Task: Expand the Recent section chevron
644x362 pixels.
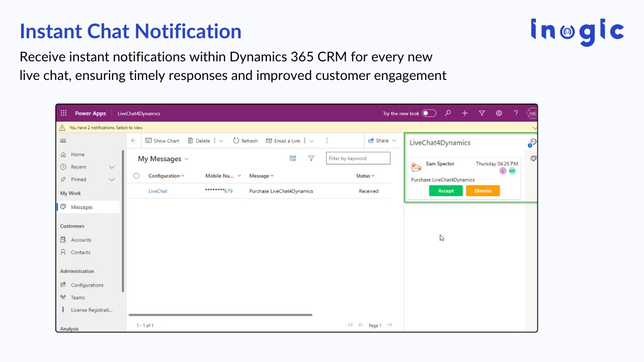Action: pos(112,167)
